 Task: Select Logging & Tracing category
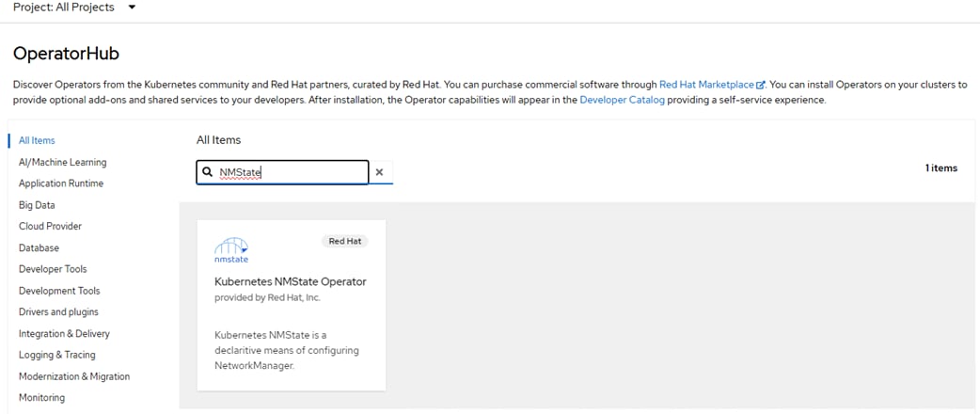[56, 355]
